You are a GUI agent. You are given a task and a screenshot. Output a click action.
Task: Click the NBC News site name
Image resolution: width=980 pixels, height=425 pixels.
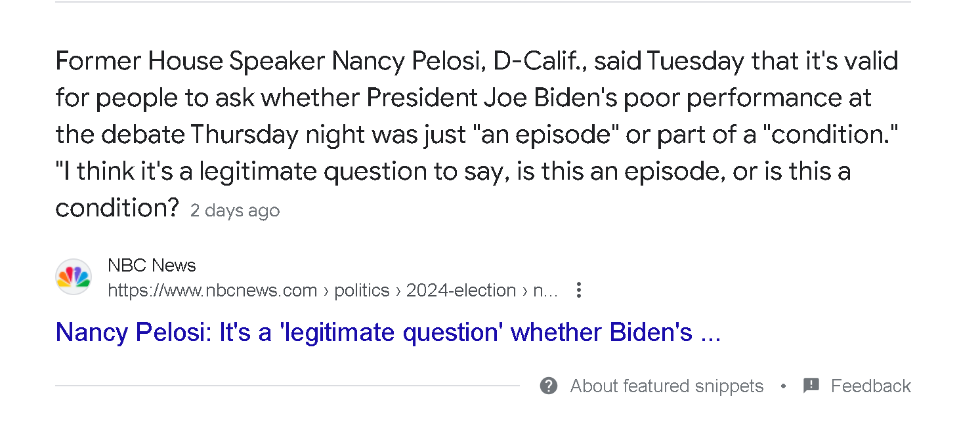click(x=152, y=265)
